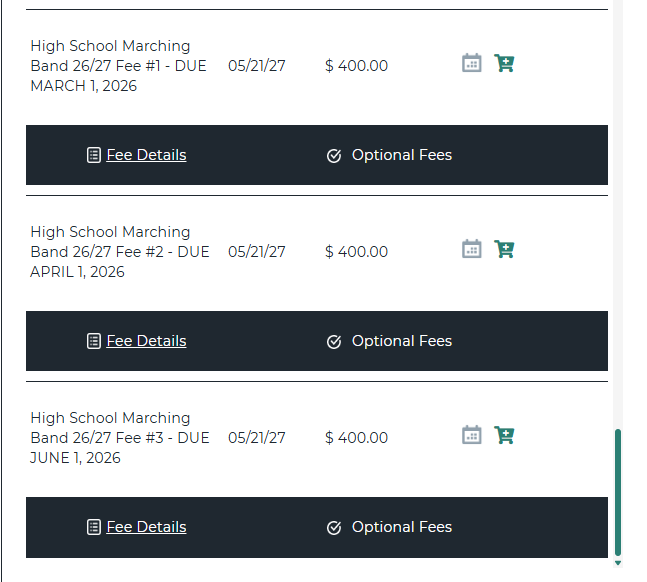Add Marching Band Fee #1 to cart

click(x=504, y=63)
